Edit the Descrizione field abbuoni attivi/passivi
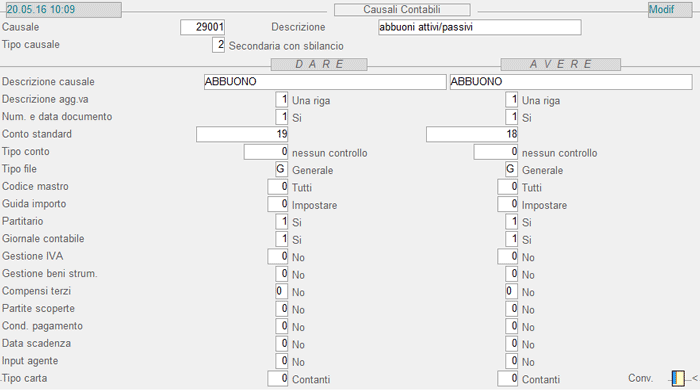Image resolution: width=700 pixels, height=390 pixels. coord(479,27)
